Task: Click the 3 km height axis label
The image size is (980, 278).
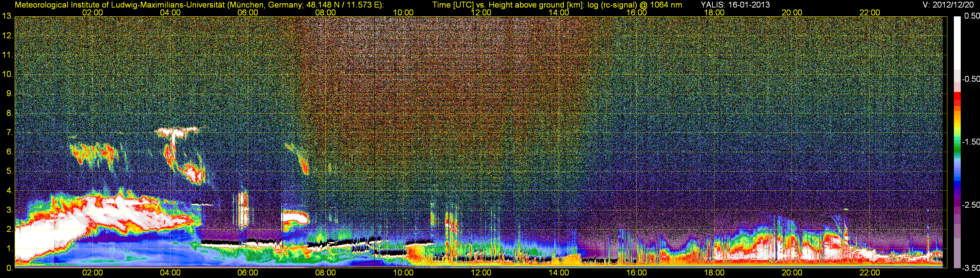Action: click(9, 210)
